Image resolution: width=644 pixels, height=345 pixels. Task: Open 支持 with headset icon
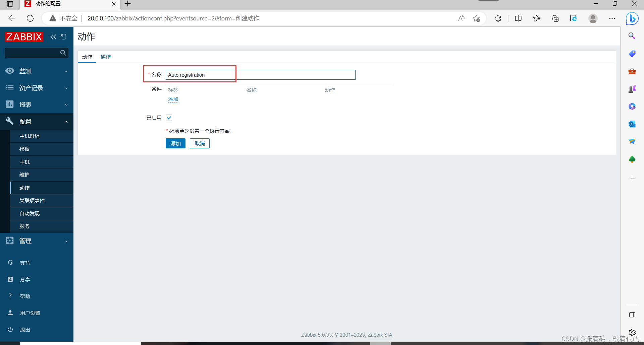tap(10, 263)
